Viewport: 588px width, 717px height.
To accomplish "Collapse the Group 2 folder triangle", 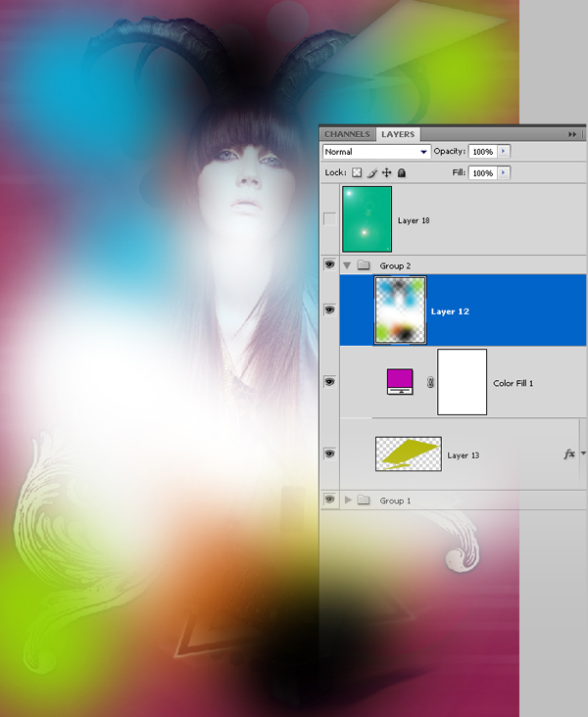I will (x=347, y=265).
